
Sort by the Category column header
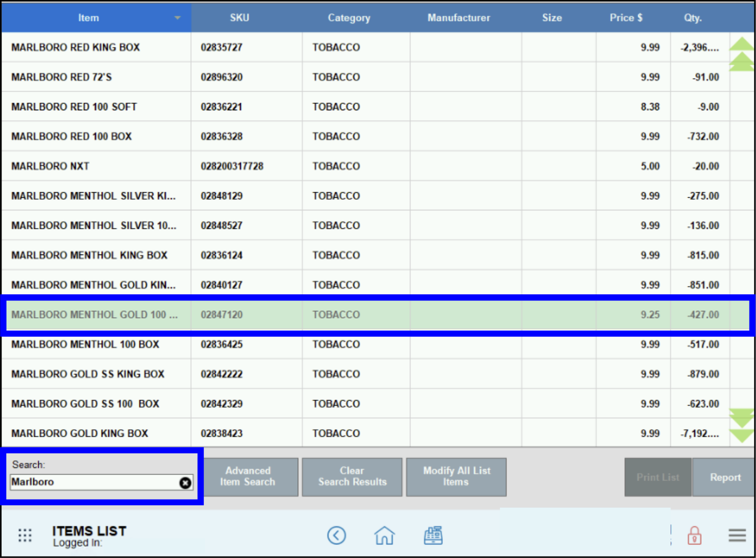tap(356, 18)
